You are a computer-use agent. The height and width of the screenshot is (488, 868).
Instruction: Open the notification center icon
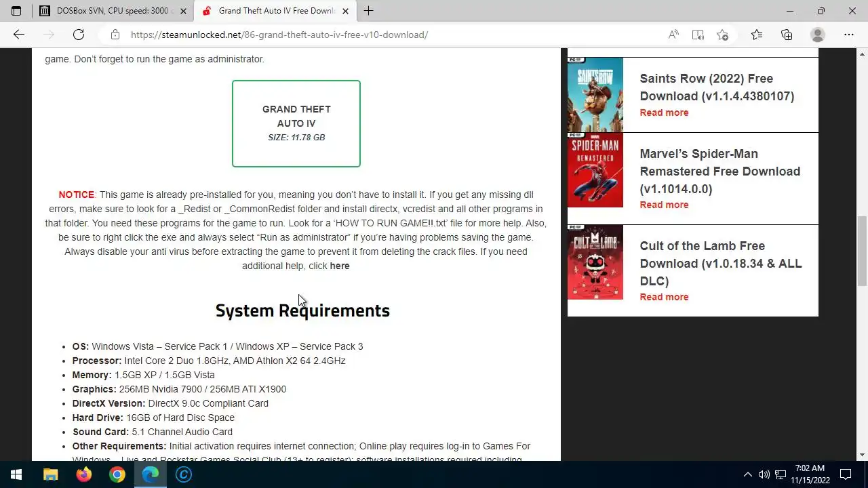pos(846,474)
